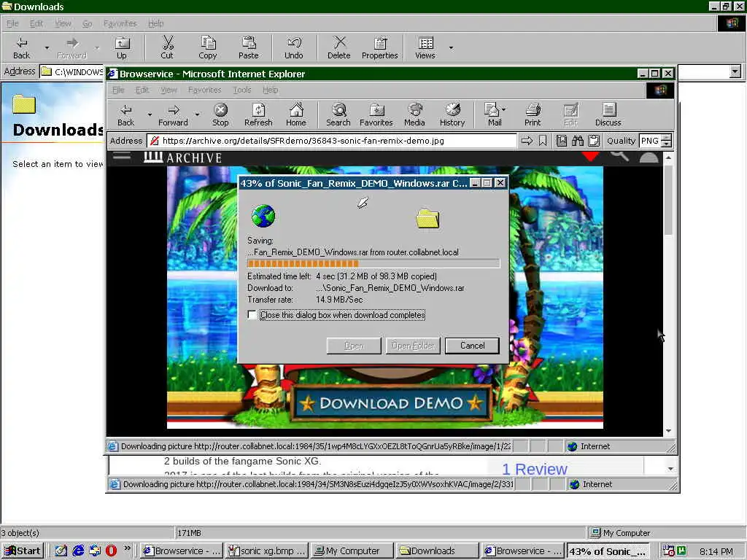
Task: Cancel the Sonic Fan Remix download
Action: coord(472,346)
